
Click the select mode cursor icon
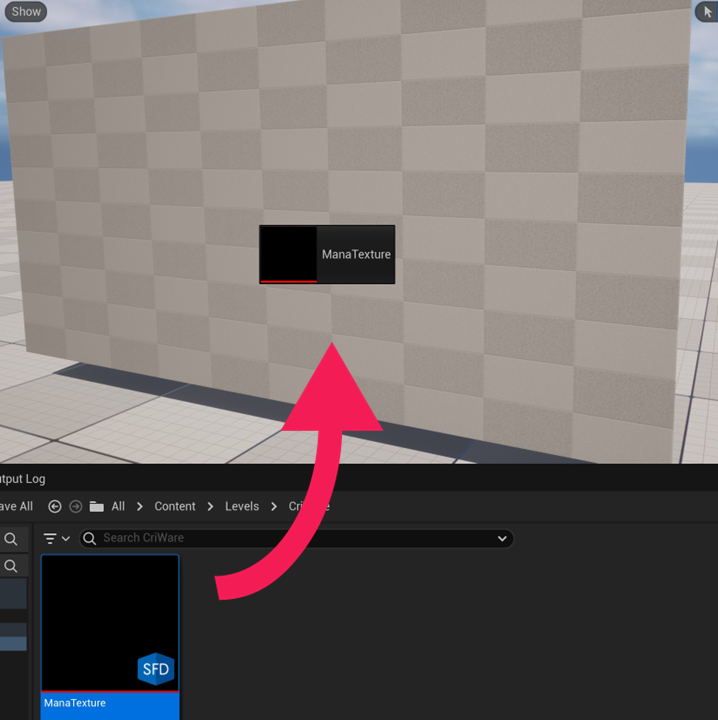click(705, 12)
